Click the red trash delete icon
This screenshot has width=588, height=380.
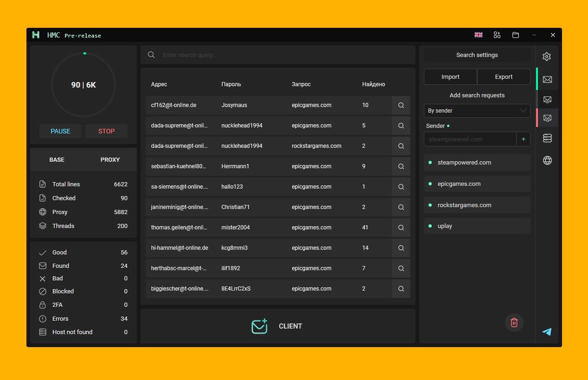point(514,323)
